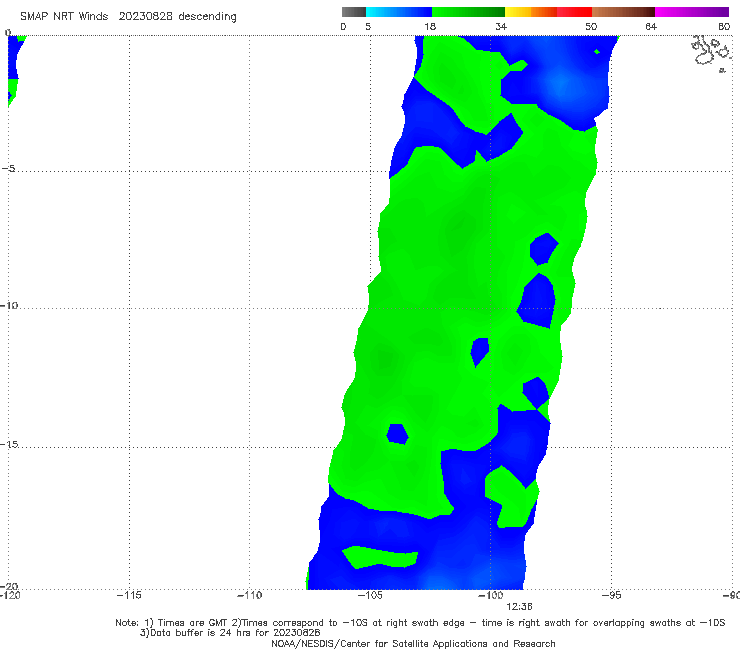Click the '-105' longitude axis label
Screen dimensions: 740x650
point(370,595)
